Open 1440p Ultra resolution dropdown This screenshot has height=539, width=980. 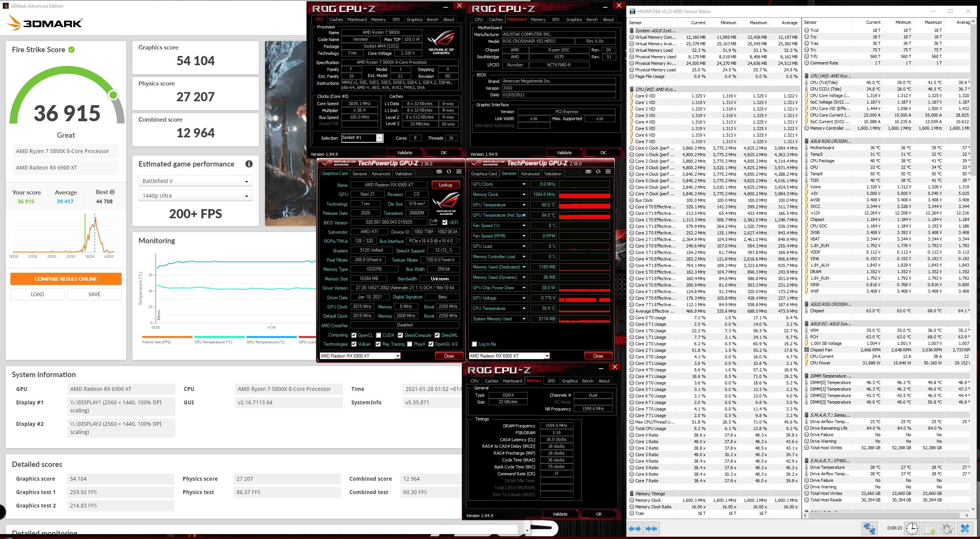(195, 196)
